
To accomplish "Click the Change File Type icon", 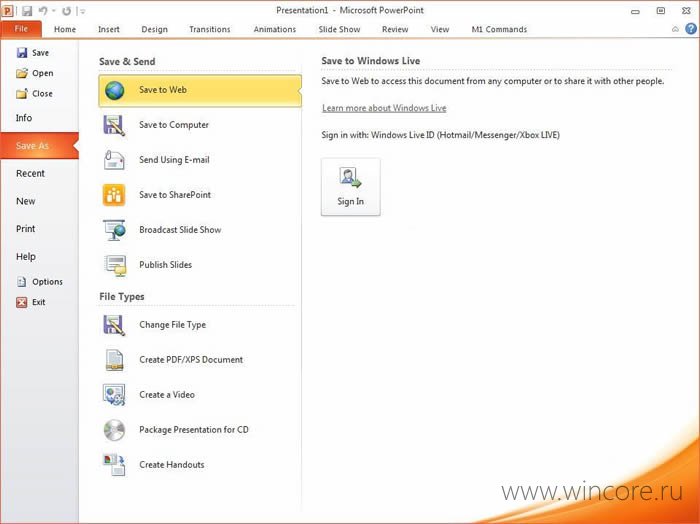I will [x=114, y=325].
